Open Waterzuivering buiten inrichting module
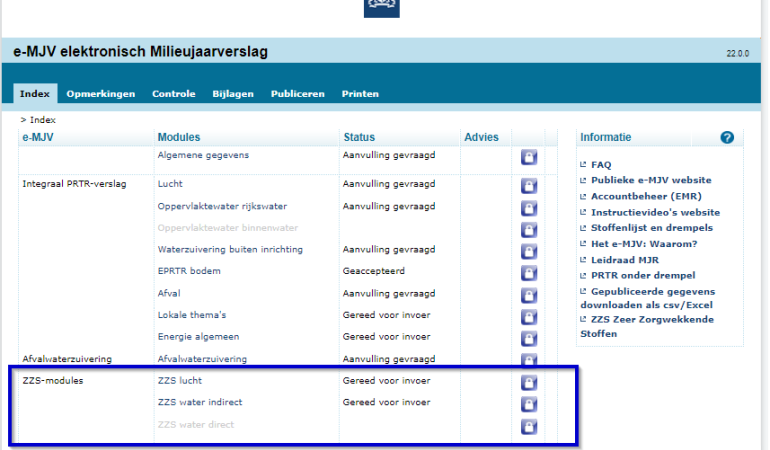 (230, 250)
